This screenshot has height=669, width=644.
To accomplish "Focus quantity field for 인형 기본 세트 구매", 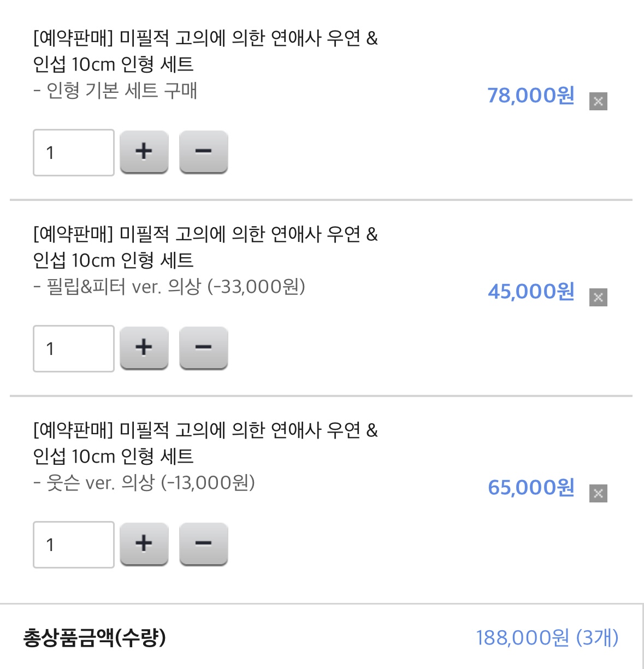I will coord(74,152).
